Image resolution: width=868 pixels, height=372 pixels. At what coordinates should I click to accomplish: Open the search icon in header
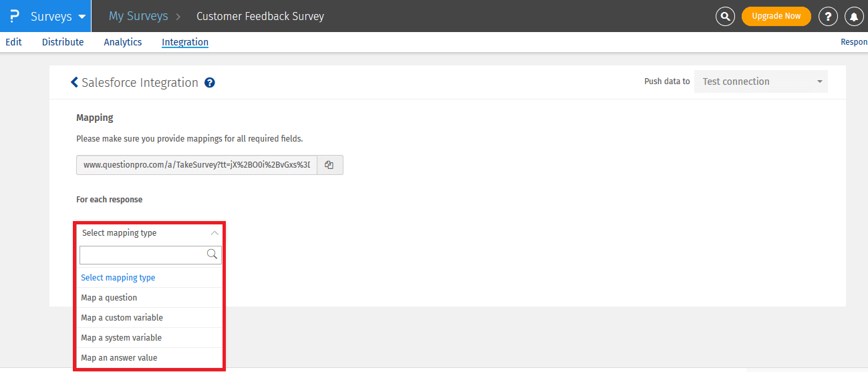click(x=725, y=16)
